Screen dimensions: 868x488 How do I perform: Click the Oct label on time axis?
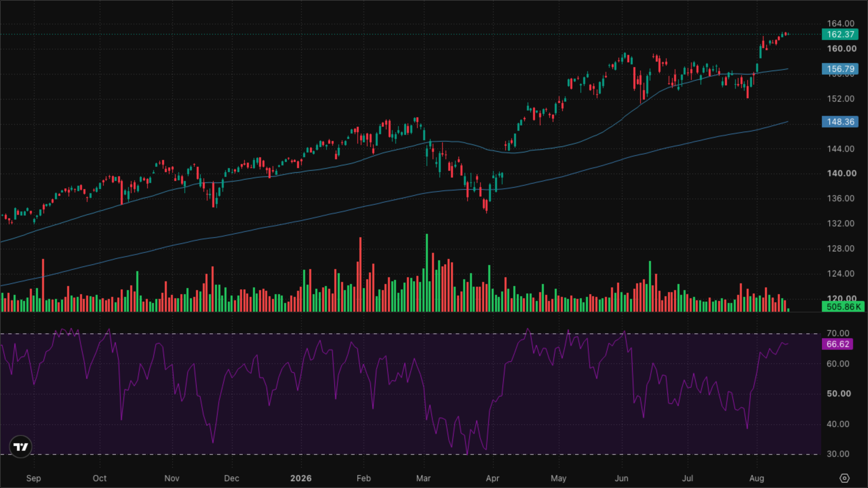(99, 478)
